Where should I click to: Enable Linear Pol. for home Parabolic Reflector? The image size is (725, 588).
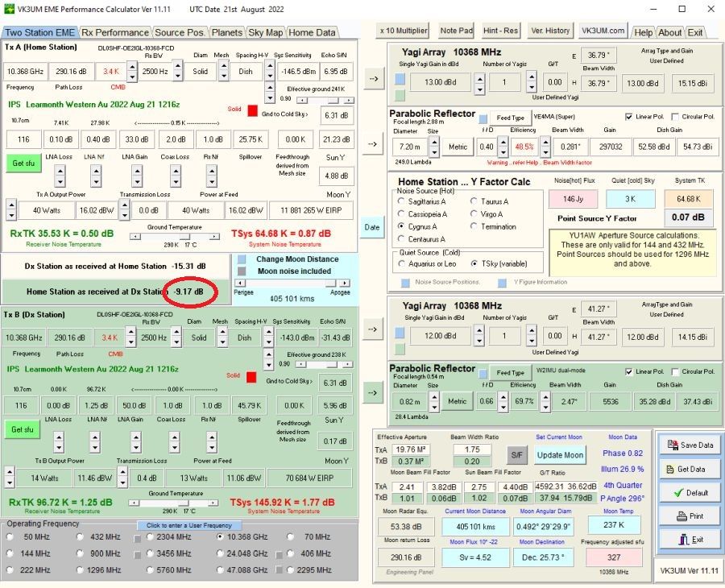click(629, 117)
